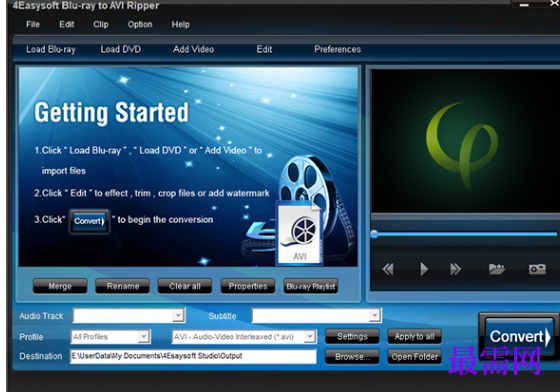Click the fast-forward playback icon
Screen dimensions: 560x392
[x=455, y=269]
